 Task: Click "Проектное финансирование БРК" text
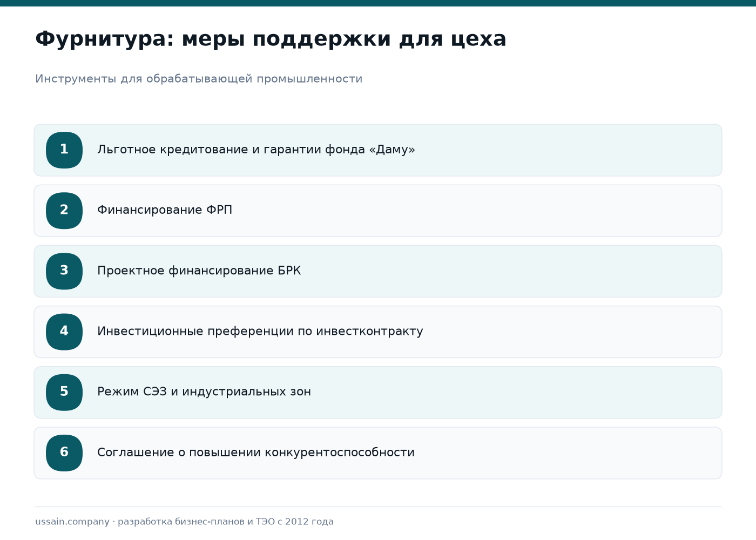coord(199,271)
